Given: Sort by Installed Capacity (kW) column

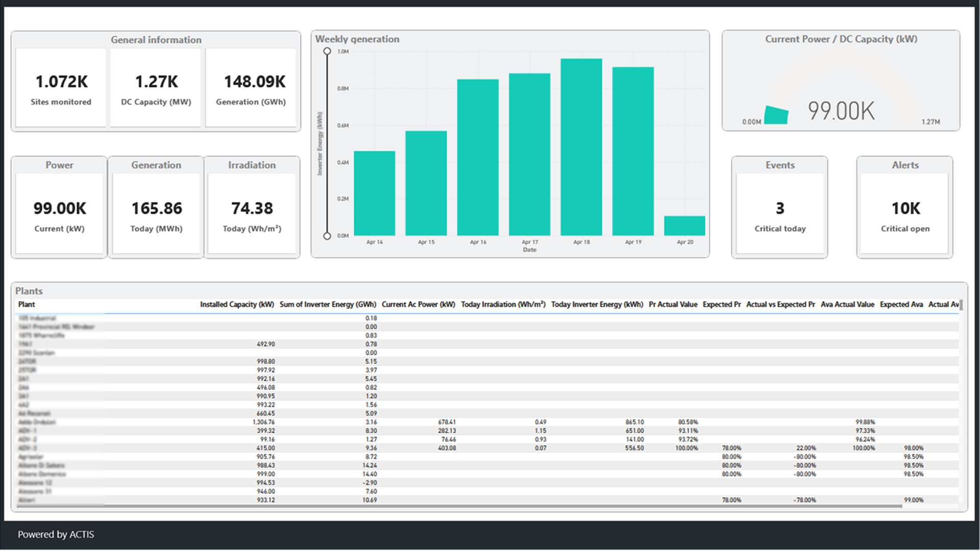Looking at the screenshot, I should [x=237, y=305].
